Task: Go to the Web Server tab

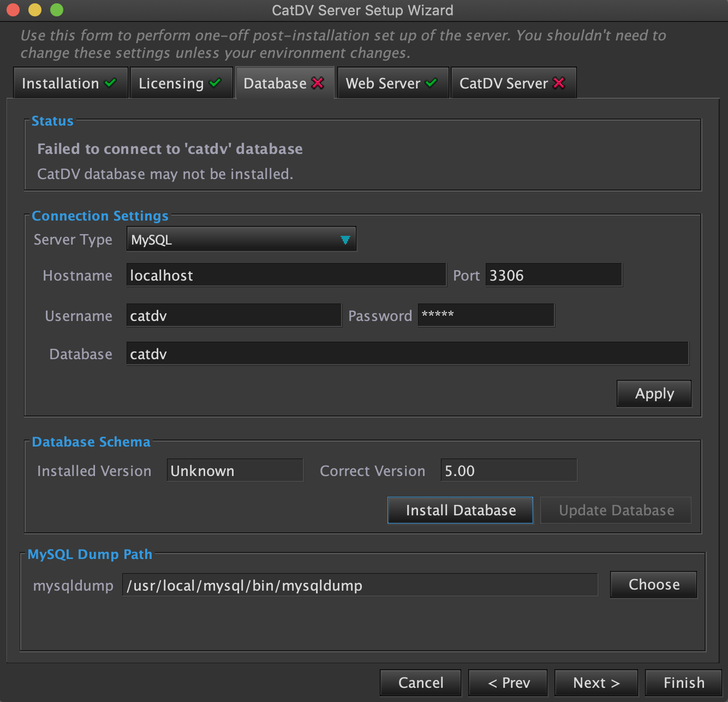Action: [393, 83]
